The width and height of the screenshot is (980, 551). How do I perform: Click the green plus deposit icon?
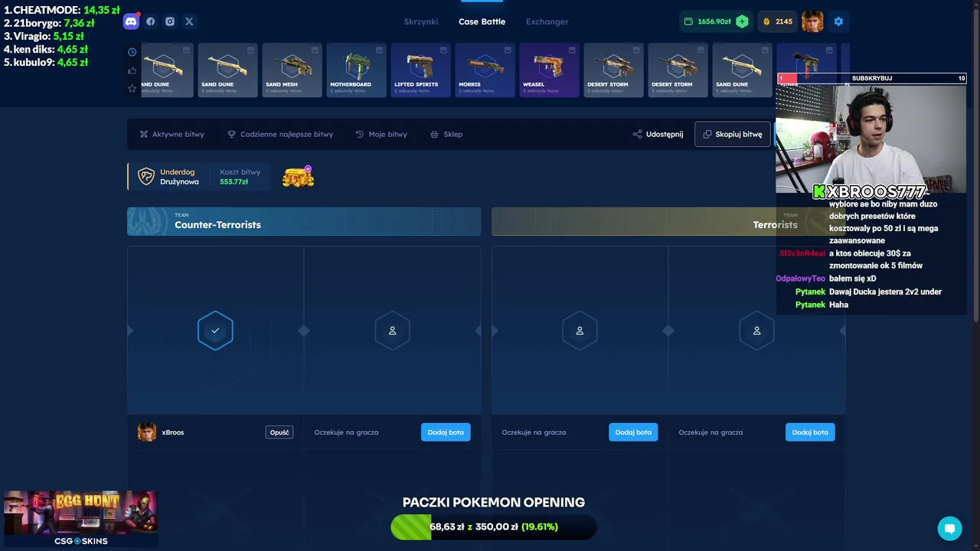point(742,21)
